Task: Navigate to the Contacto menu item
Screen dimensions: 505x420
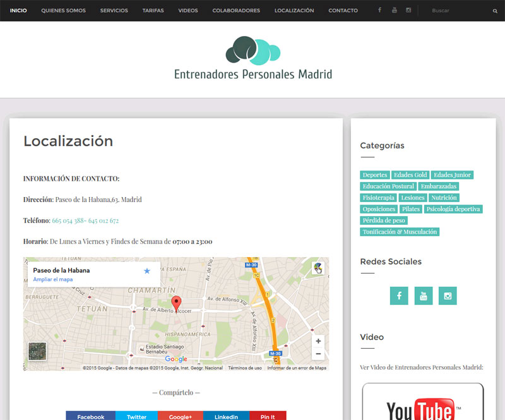Action: click(x=343, y=11)
